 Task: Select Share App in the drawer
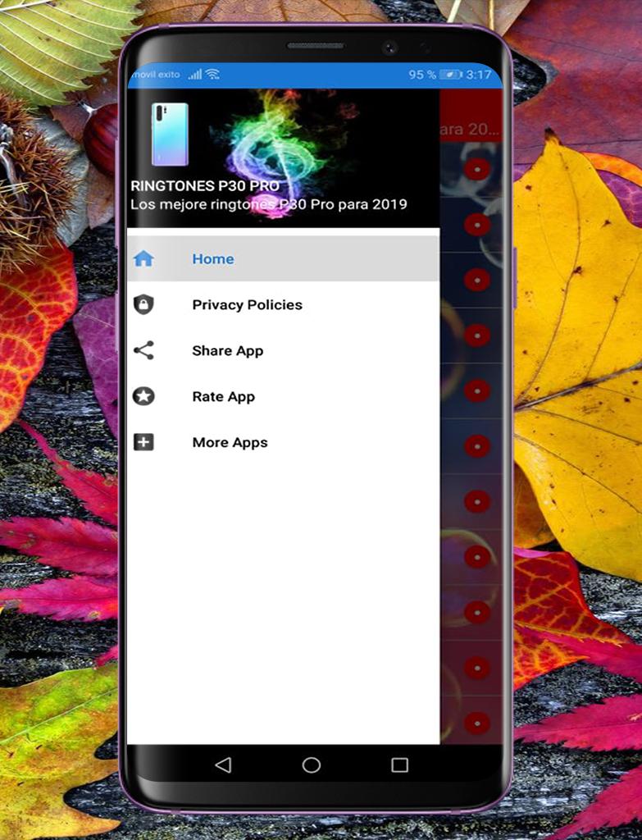pyautogui.click(x=283, y=350)
